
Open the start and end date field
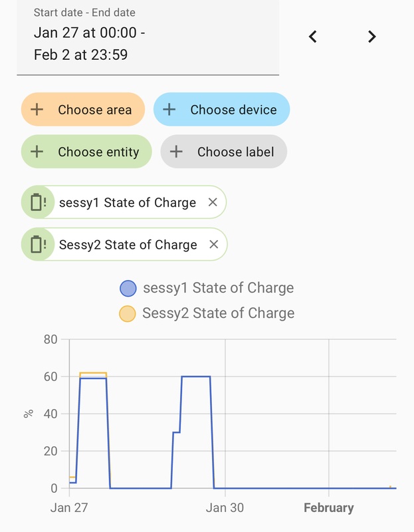148,37
